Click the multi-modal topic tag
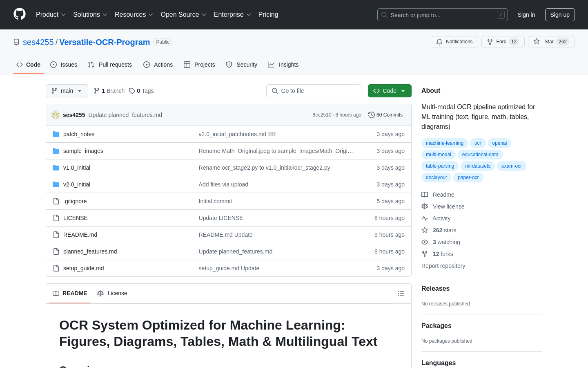 tap(439, 155)
